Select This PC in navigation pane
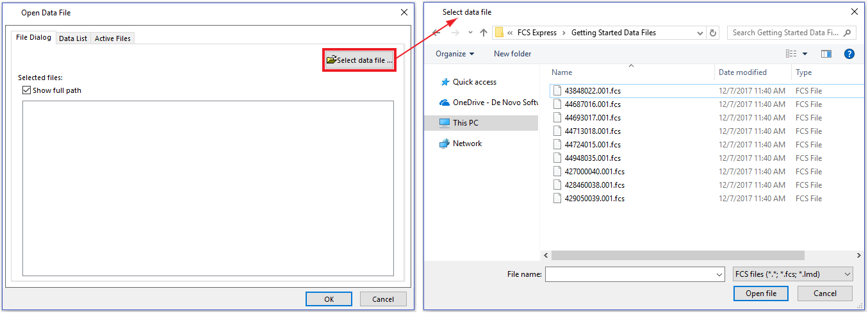This screenshot has height=314, width=868. [481, 123]
